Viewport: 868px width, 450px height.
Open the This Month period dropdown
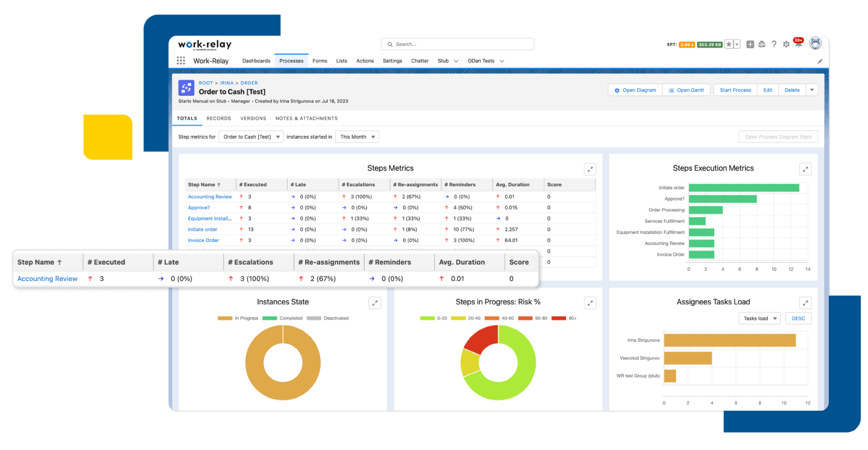click(x=357, y=137)
